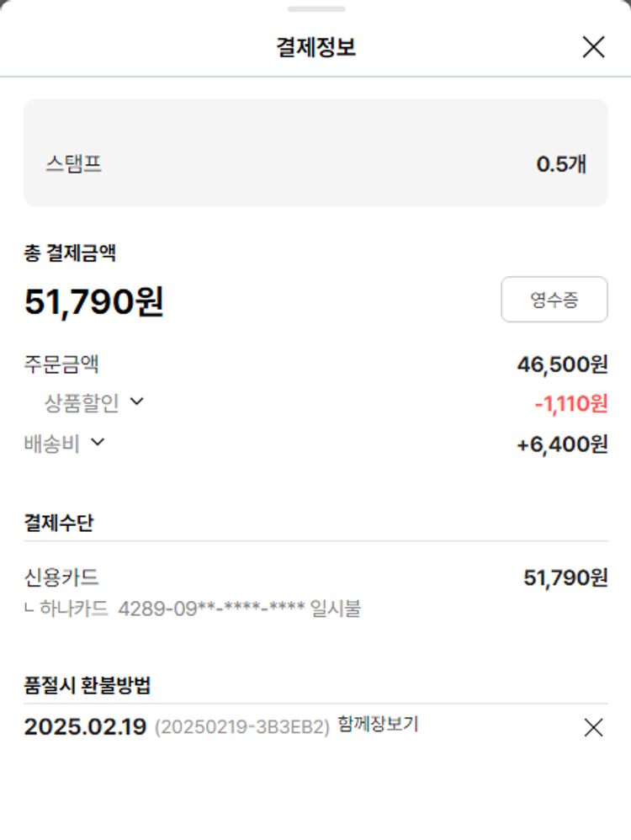Click the 영수증 receipt button
This screenshot has height=840, width=631.
554,300
